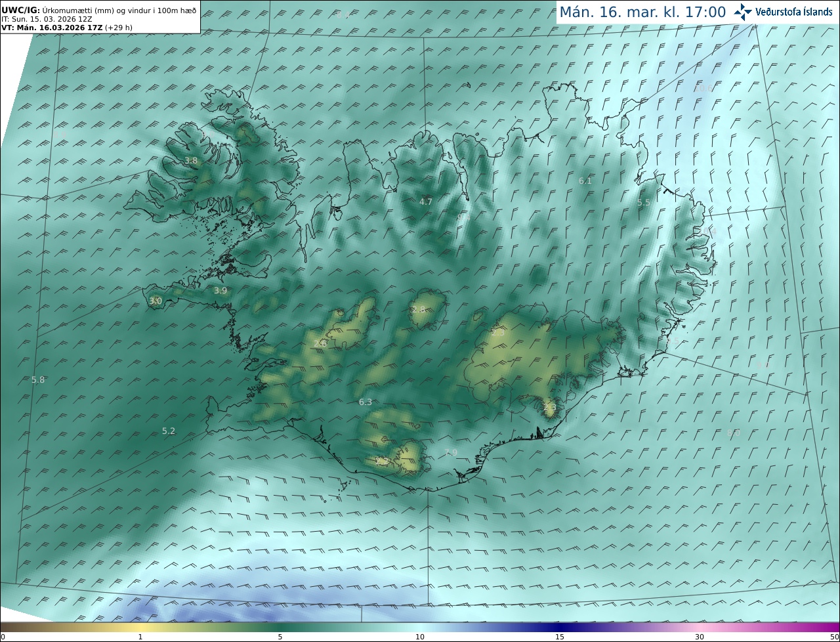
Task: Click the 3.8 value over the Westfjords
Action: pyautogui.click(x=191, y=160)
